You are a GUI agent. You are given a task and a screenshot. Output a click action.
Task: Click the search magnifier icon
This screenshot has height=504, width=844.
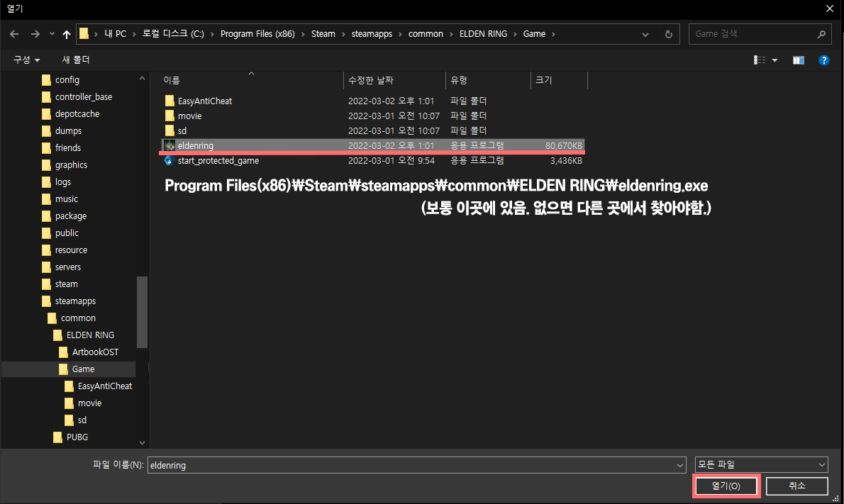(x=821, y=34)
